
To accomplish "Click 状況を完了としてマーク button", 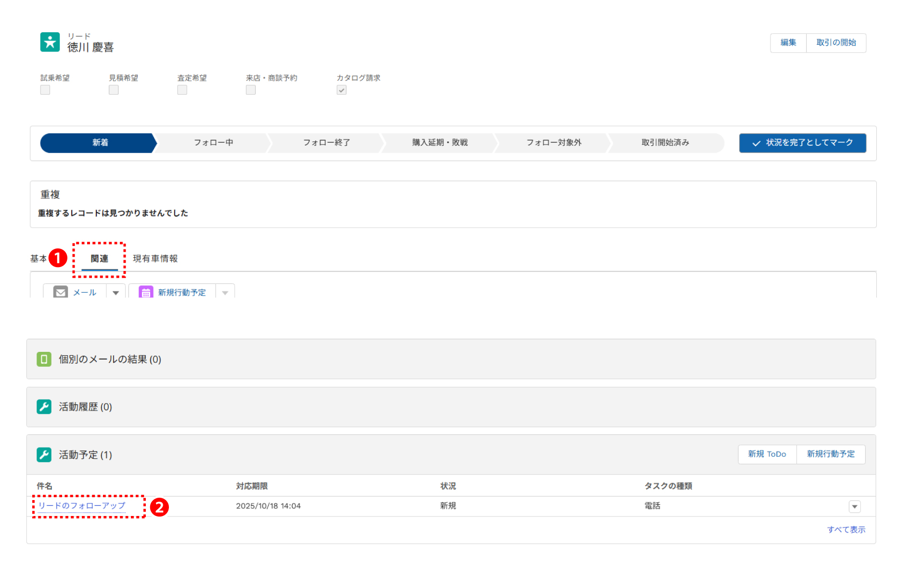I will [802, 143].
